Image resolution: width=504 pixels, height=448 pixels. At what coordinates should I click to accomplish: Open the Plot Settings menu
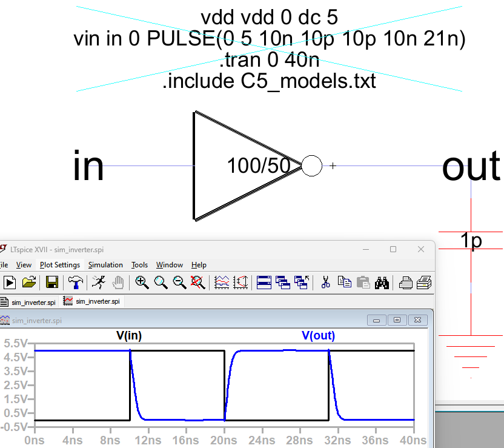59,265
